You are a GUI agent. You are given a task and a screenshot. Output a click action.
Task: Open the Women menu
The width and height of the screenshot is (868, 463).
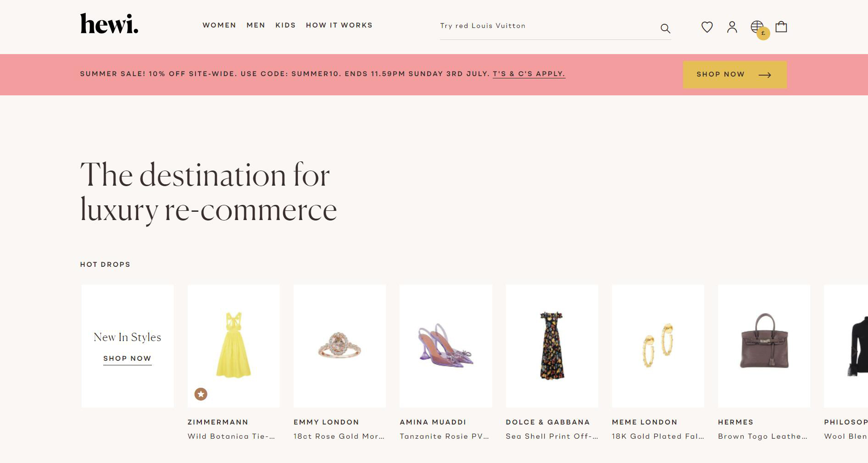pos(219,25)
